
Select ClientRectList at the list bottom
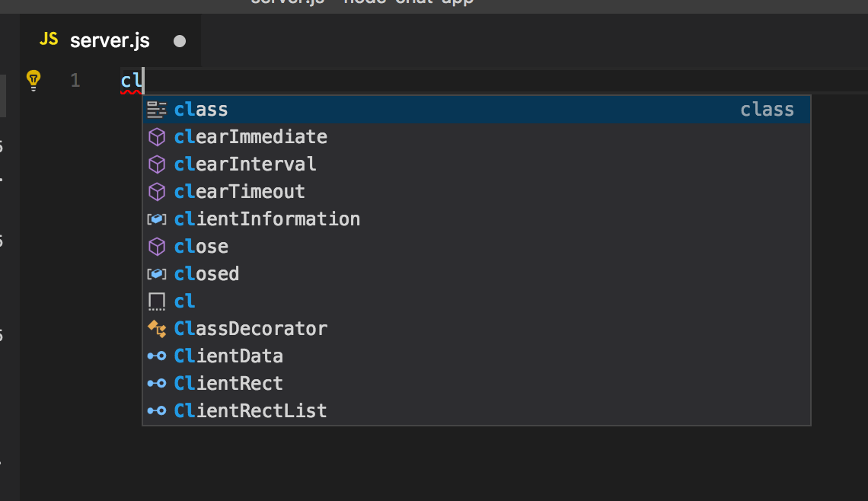(477, 410)
